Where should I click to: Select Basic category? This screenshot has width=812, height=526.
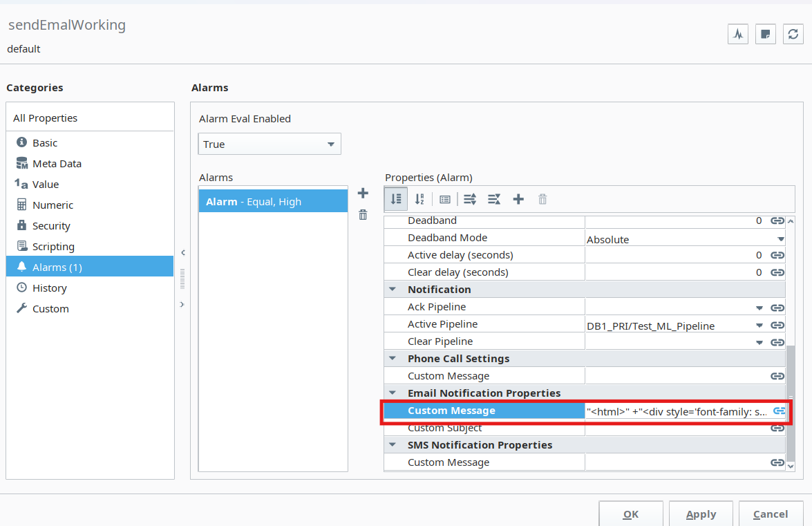(90, 143)
